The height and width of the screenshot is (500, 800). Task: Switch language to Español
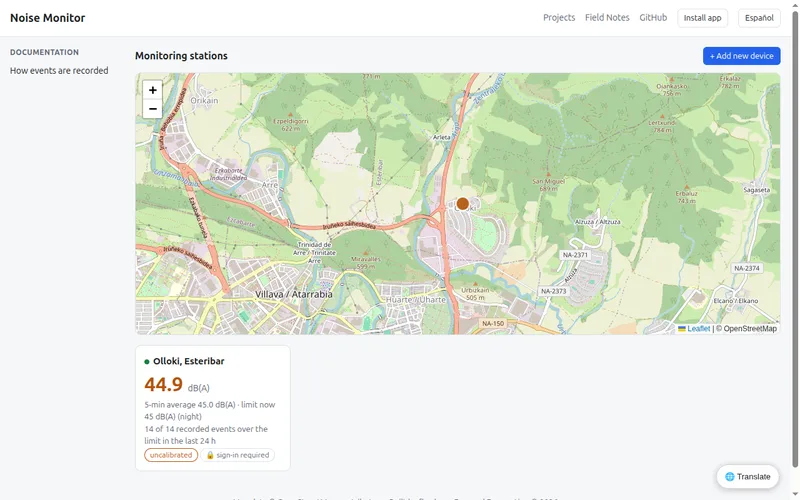pos(759,18)
